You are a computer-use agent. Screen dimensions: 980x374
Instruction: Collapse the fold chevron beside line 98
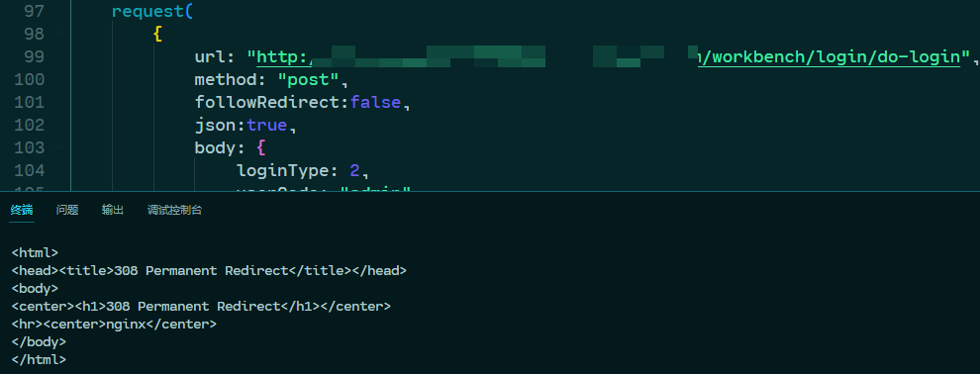(x=59, y=34)
